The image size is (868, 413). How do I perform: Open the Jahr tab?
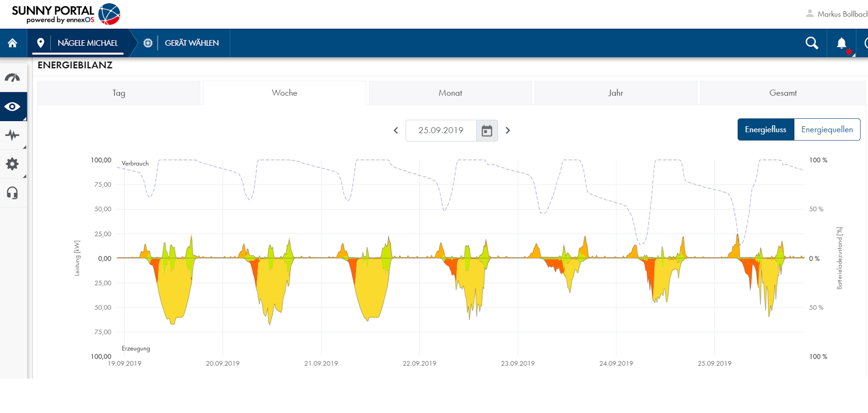(615, 93)
